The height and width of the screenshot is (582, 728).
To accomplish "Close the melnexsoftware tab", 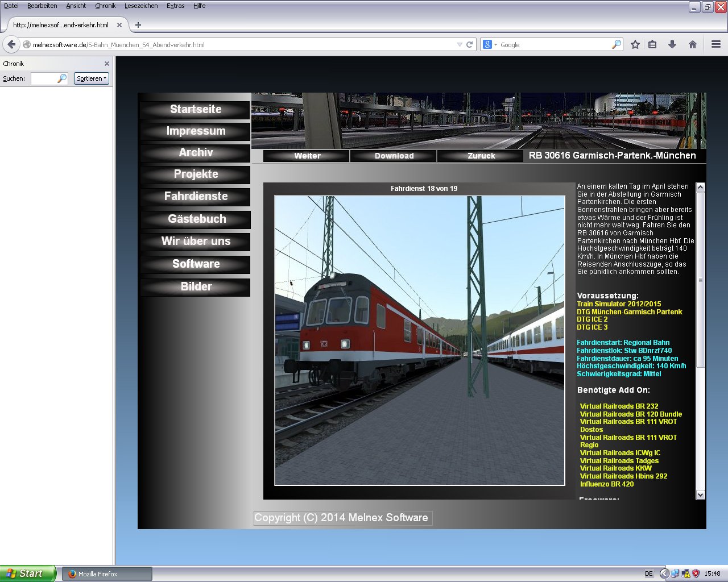I will [x=119, y=25].
